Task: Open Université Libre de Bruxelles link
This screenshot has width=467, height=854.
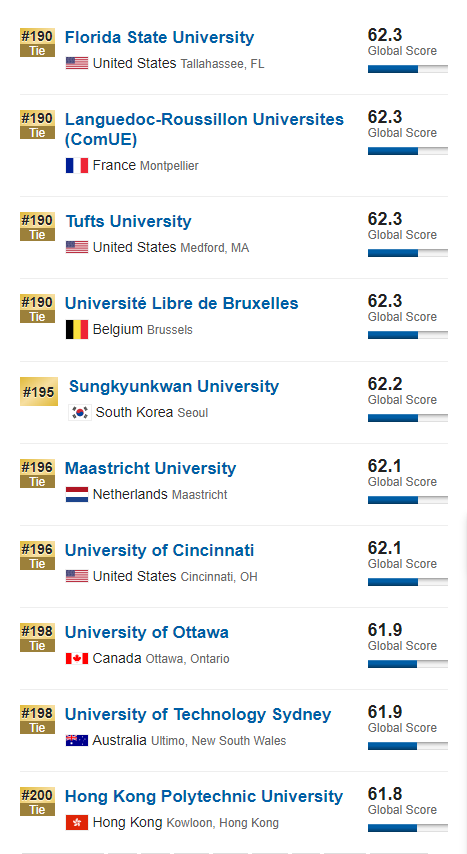Action: pyautogui.click(x=181, y=303)
